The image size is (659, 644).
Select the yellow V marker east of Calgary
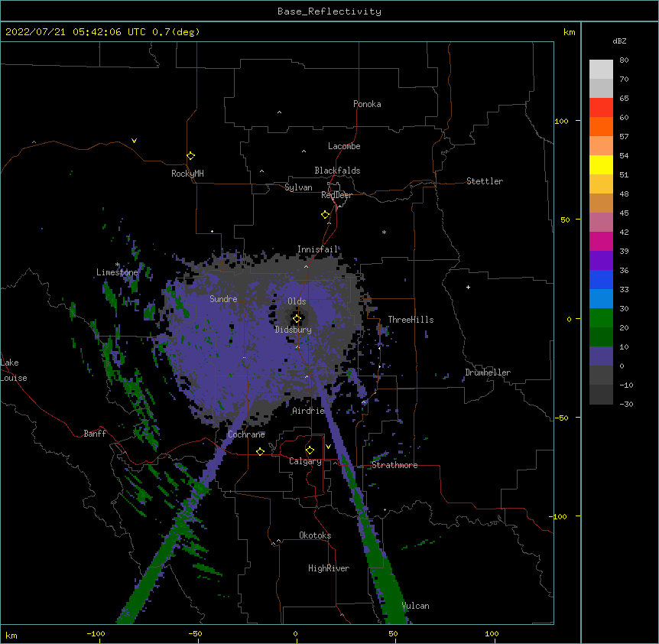[328, 447]
